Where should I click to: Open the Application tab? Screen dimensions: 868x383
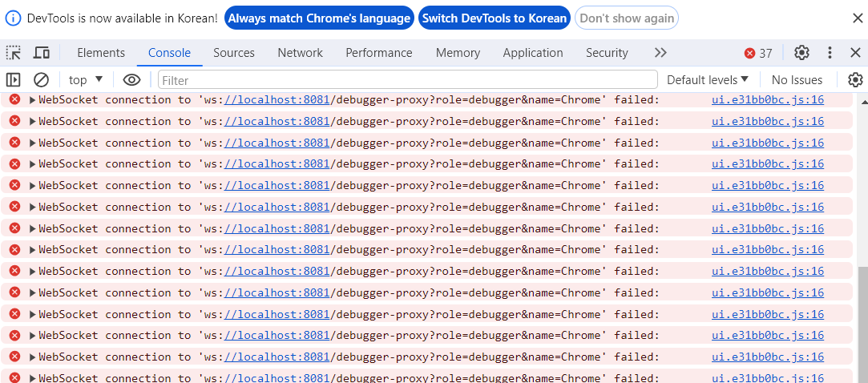coord(532,53)
